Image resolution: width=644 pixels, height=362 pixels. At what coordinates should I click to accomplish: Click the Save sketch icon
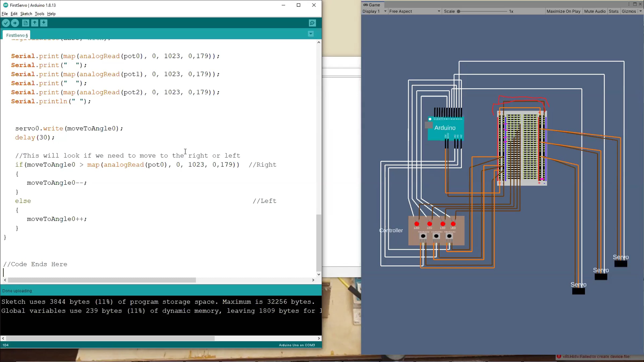coord(44,23)
